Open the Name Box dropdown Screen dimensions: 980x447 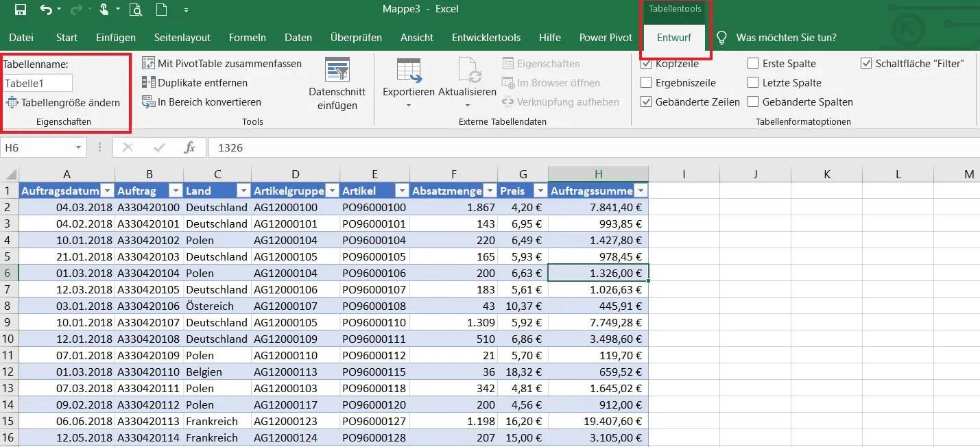(77, 147)
